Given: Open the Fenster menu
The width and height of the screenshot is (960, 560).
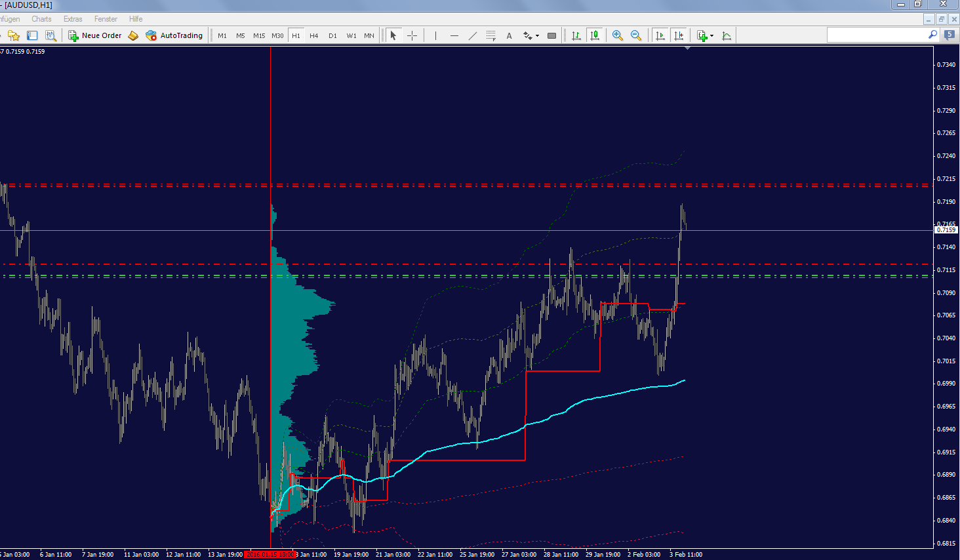Looking at the screenshot, I should 106,19.
